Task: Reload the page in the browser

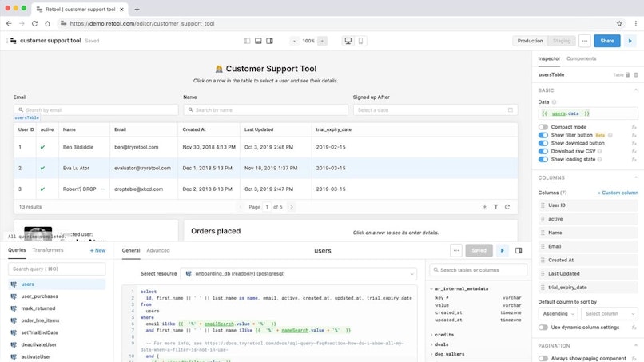Action: 34,24
